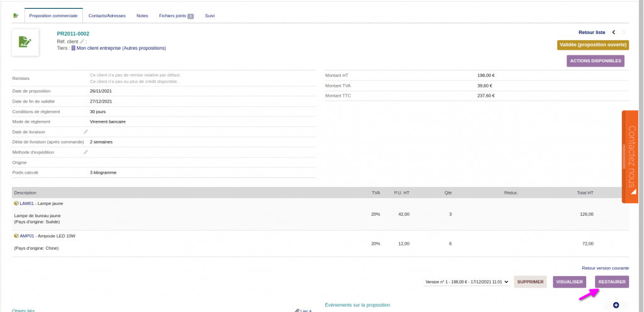Click the large green proposal logo thumbnail
Screen dimensions: 644x312
tap(25, 42)
